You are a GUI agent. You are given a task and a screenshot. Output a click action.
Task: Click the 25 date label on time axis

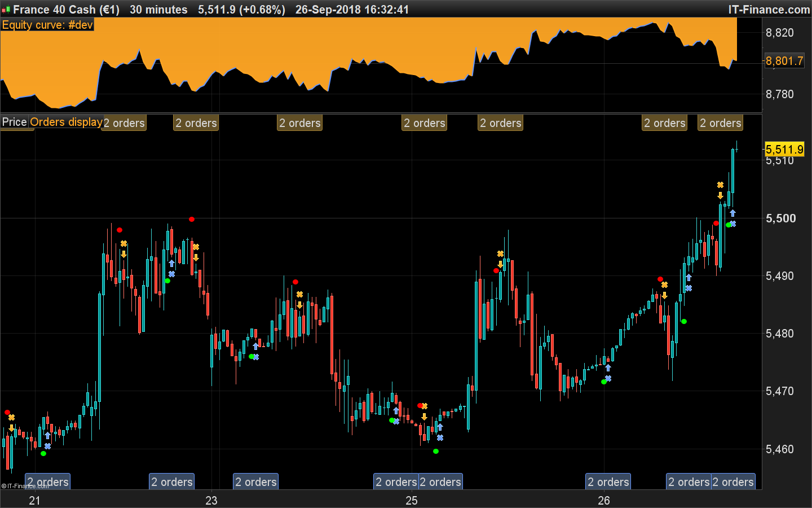[x=412, y=501]
